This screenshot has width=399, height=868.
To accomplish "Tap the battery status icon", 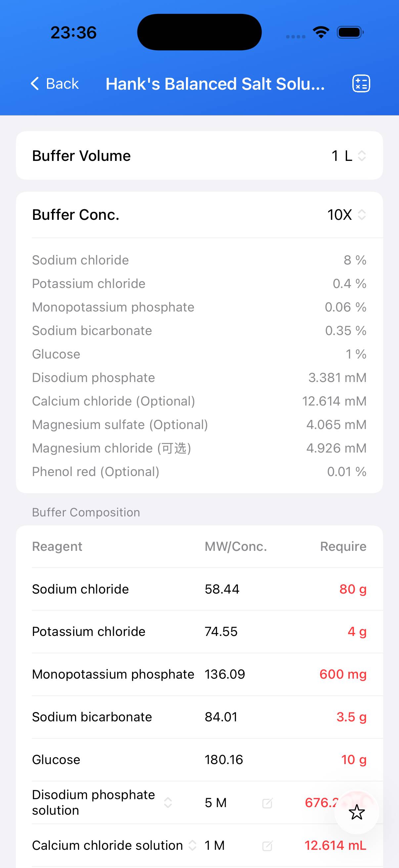I will point(350,32).
